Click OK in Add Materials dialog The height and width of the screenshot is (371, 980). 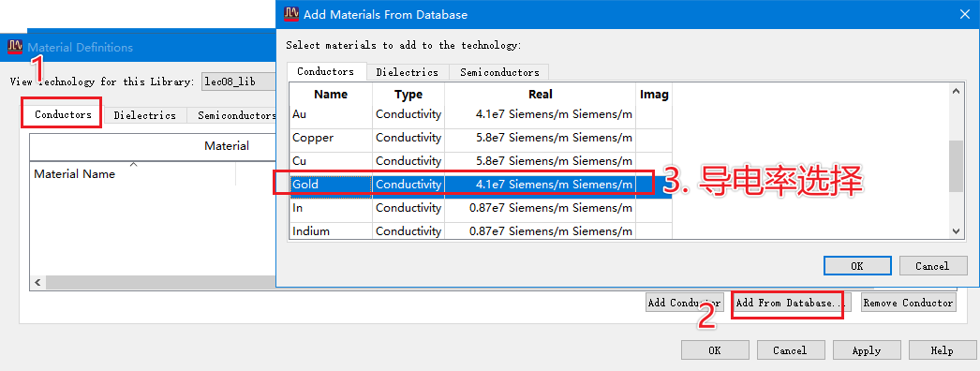click(x=857, y=265)
